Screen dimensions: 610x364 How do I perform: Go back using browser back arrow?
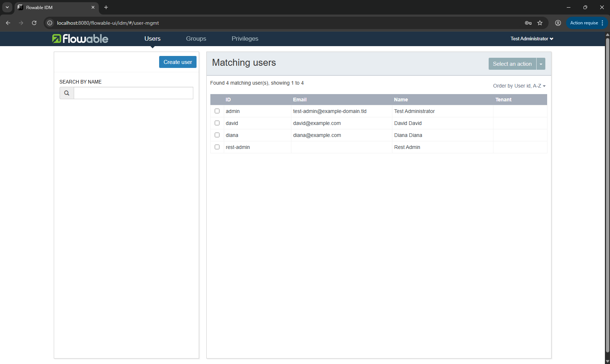pyautogui.click(x=8, y=23)
